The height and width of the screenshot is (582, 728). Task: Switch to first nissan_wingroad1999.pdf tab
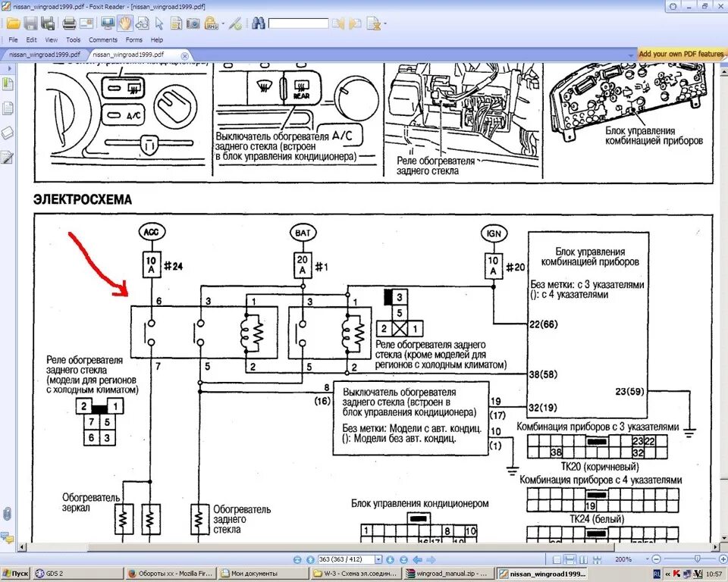[x=44, y=55]
